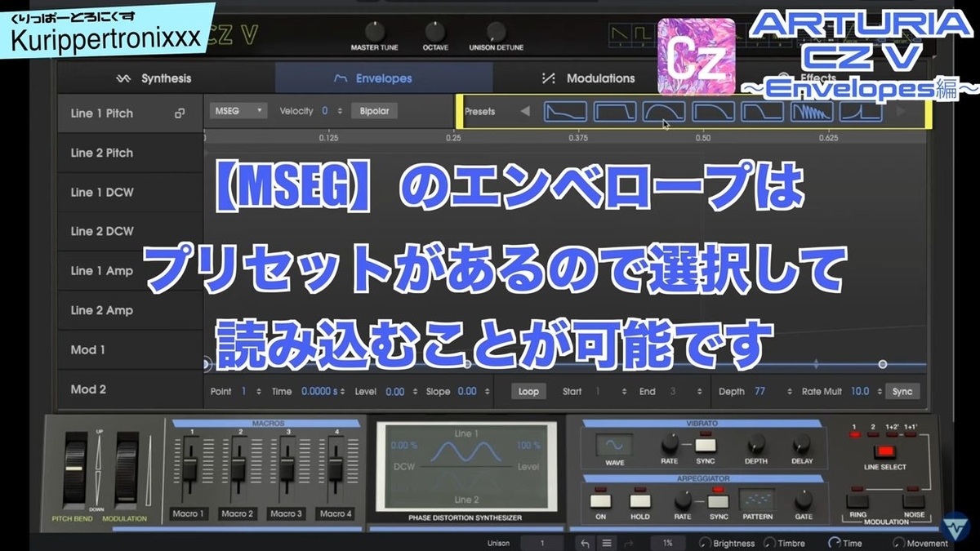Click the Vibrato DEPTH knob
The image size is (980, 551).
[x=756, y=443]
